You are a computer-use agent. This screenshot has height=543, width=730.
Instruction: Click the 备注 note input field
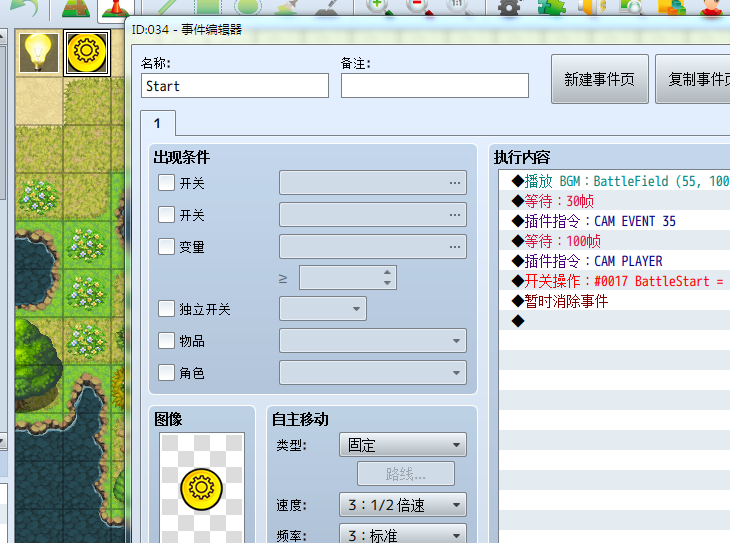coord(435,86)
